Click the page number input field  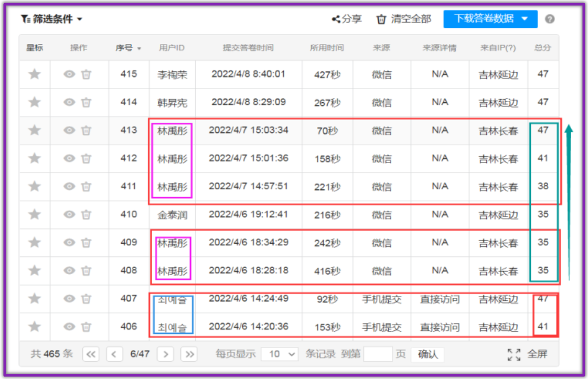378,354
